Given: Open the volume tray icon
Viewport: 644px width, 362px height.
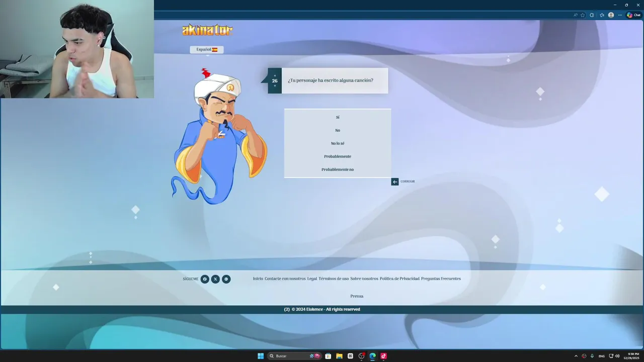Looking at the screenshot, I should point(617,356).
